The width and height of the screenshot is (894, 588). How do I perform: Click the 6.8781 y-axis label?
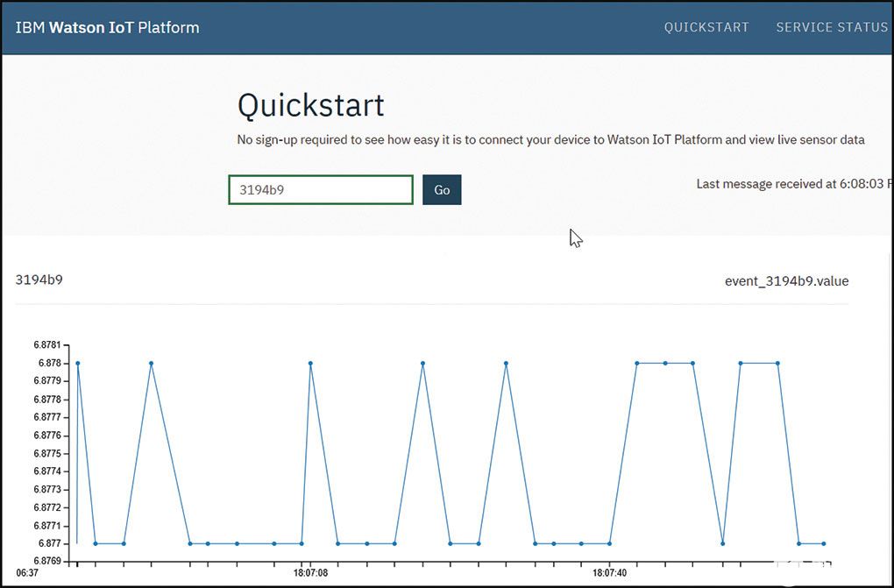(46, 345)
